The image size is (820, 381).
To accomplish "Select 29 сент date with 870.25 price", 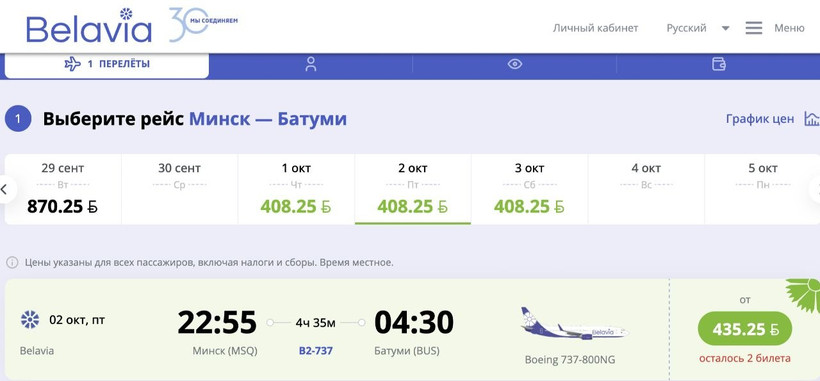I will (63, 189).
